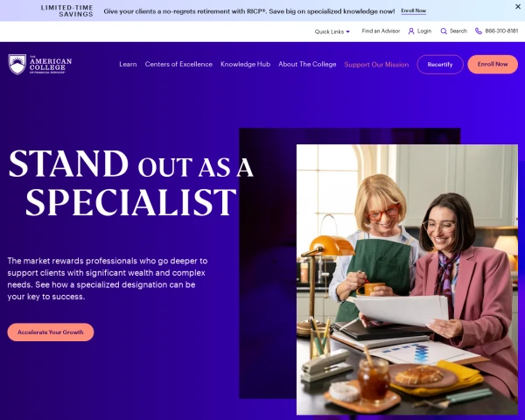Open the Centers of Excellence menu
The height and width of the screenshot is (420, 525).
178,64
